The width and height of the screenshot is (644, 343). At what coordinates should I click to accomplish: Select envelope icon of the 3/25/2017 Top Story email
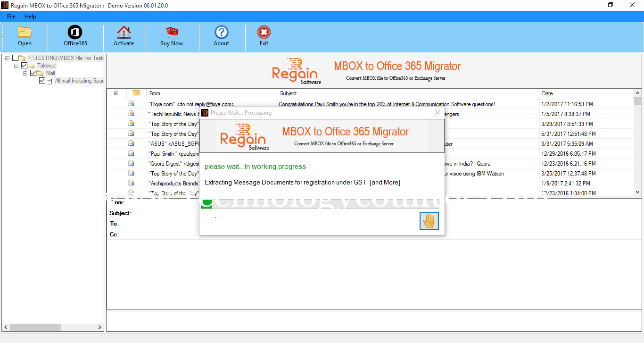pyautogui.click(x=131, y=173)
